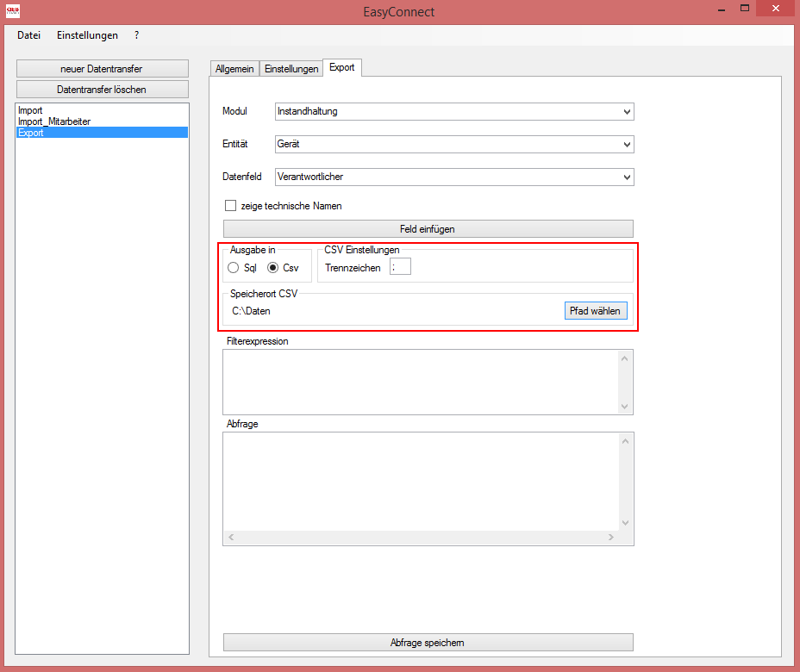Switch to the Allgemein tab
The width and height of the screenshot is (800, 672).
click(x=234, y=67)
